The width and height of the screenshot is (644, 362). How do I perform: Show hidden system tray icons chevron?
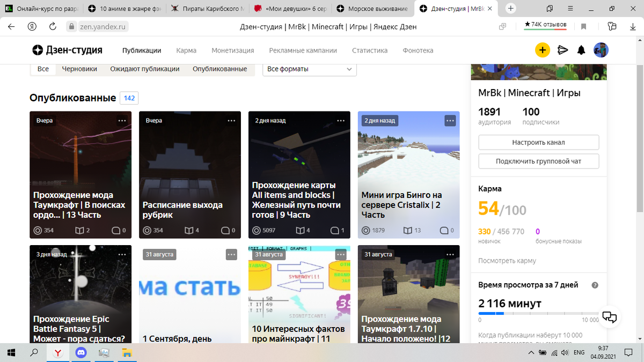click(531, 353)
